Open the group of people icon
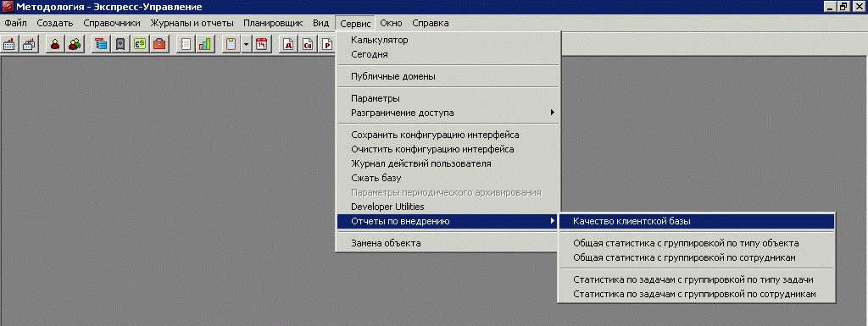 coord(75,44)
